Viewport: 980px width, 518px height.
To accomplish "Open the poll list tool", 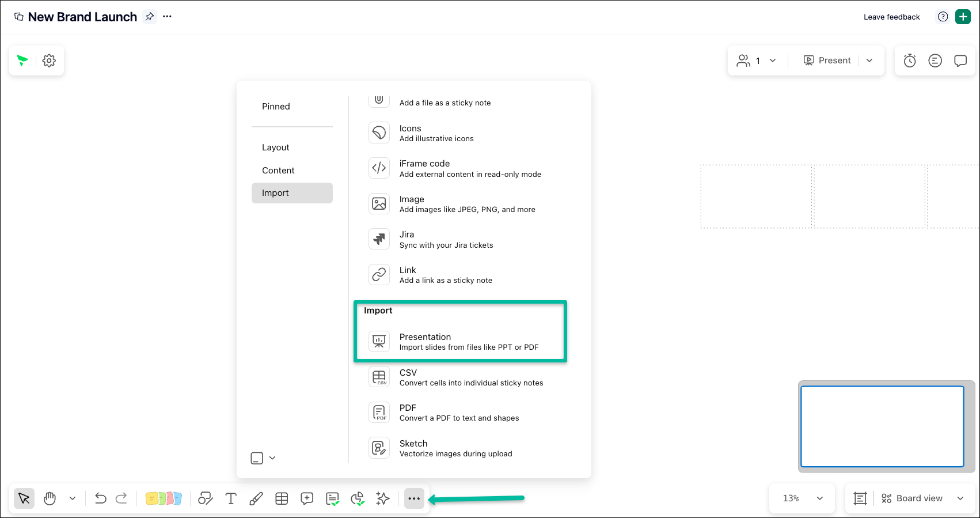I will click(332, 498).
